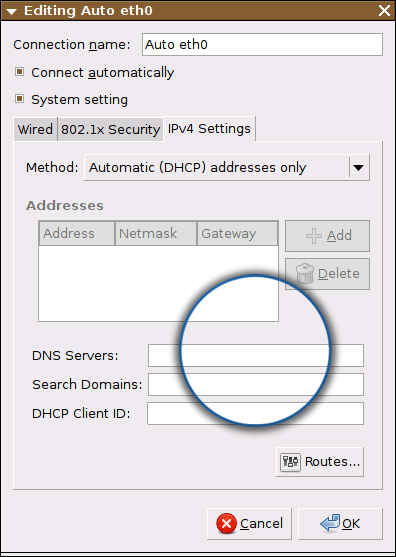
Task: Click the trash can Delete icon
Action: (305, 274)
